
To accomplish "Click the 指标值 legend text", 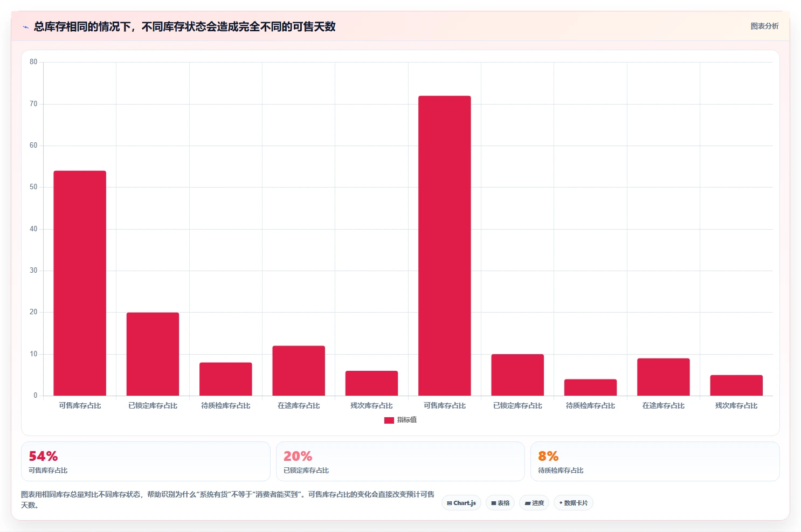I will tap(407, 420).
